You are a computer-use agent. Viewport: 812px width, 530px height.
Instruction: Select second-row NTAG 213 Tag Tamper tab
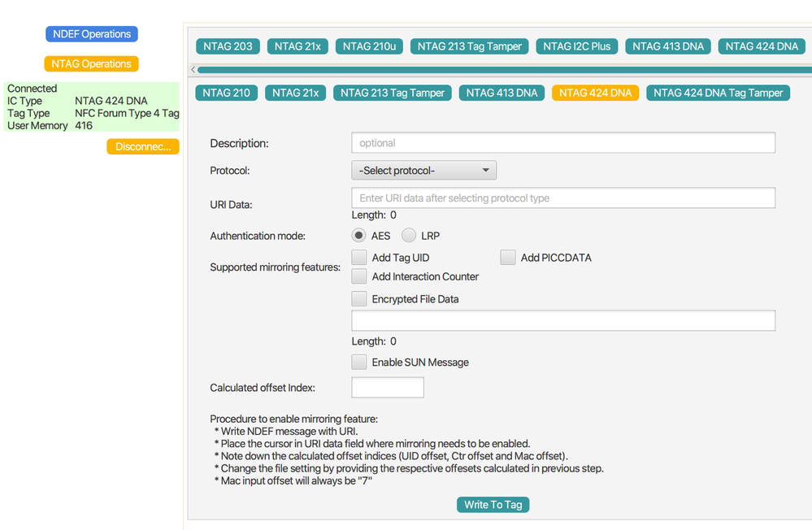393,93
